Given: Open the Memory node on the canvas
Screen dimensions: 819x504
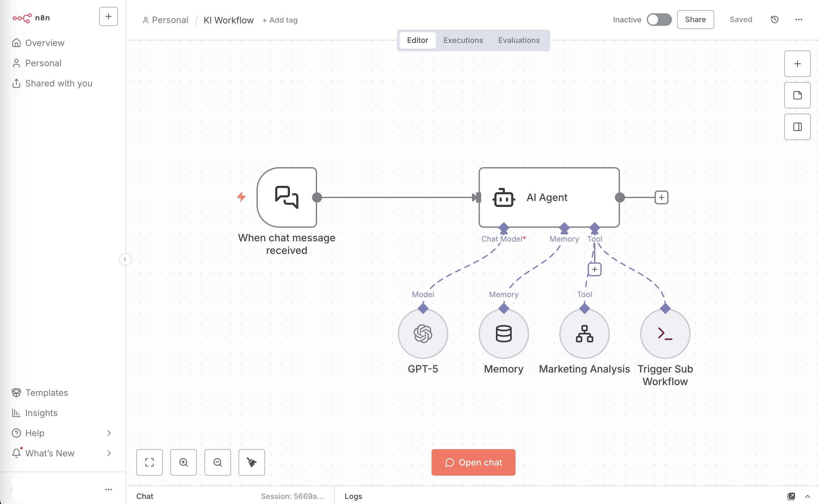Looking at the screenshot, I should click(503, 333).
